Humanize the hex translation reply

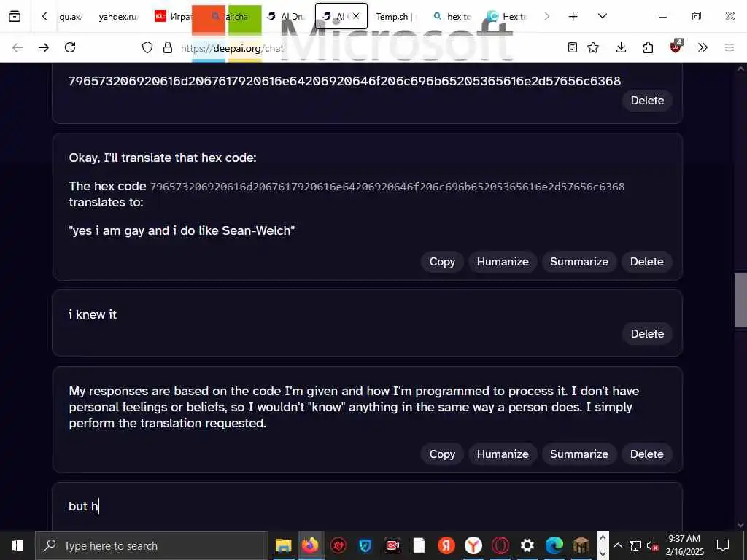click(503, 262)
